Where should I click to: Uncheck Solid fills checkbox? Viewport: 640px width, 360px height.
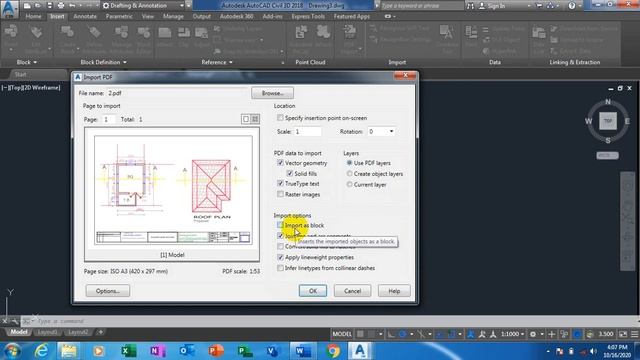coord(290,173)
